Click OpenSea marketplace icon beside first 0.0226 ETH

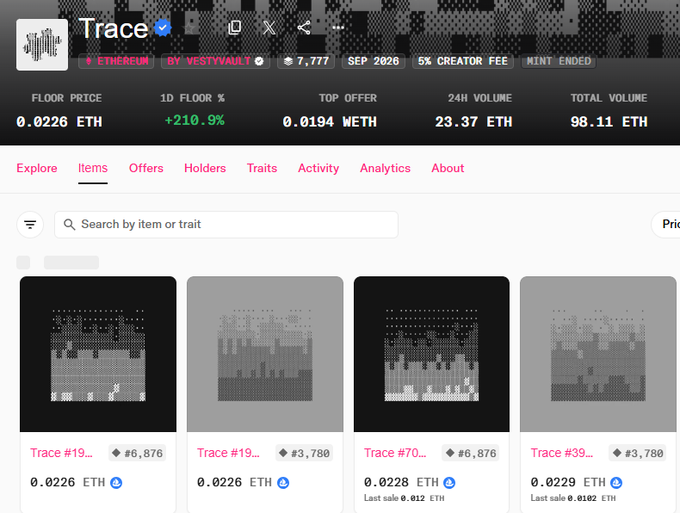click(x=116, y=483)
